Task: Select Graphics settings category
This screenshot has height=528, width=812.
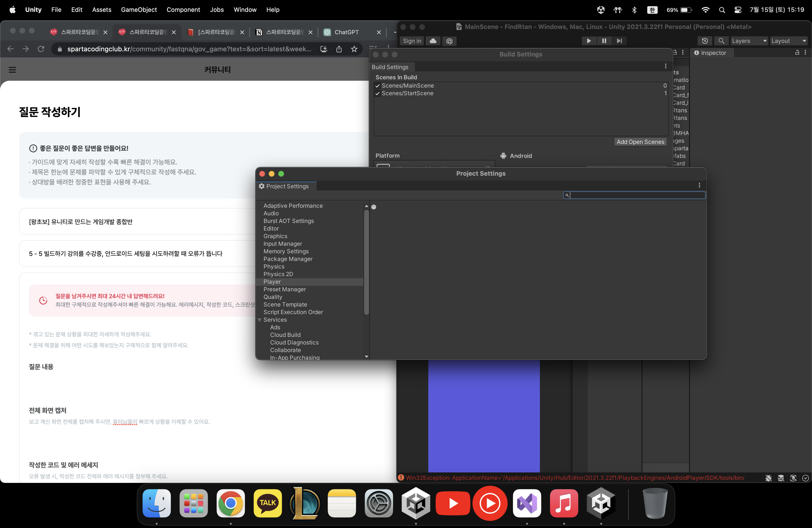Action: (x=275, y=236)
